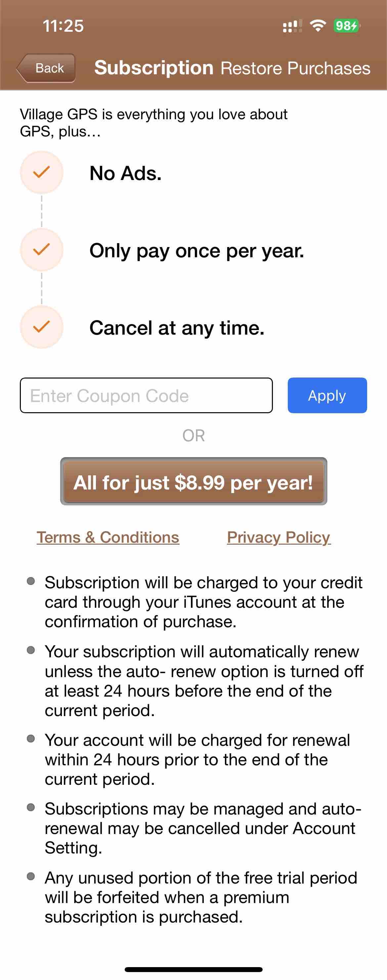Tap the cellular signal bars icon

pos(292,26)
